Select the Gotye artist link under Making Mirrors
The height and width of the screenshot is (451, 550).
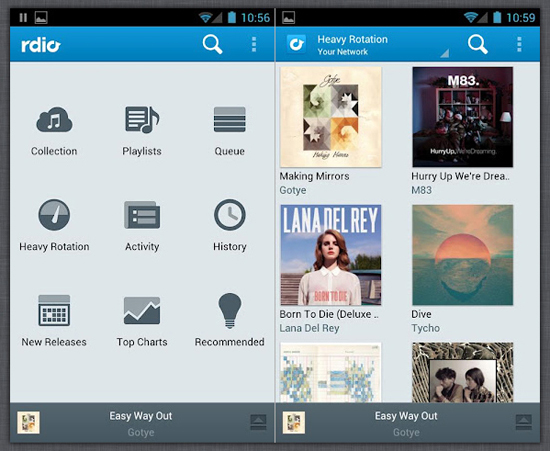293,190
